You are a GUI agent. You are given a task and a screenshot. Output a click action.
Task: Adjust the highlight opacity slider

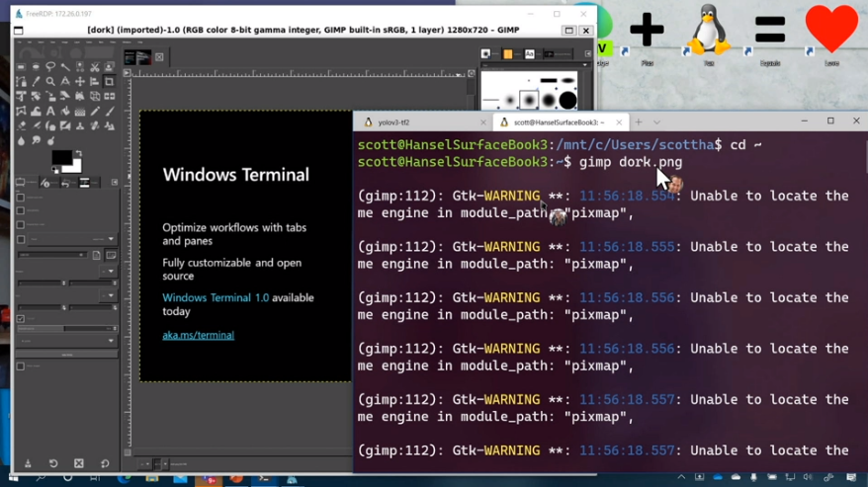pos(67,328)
